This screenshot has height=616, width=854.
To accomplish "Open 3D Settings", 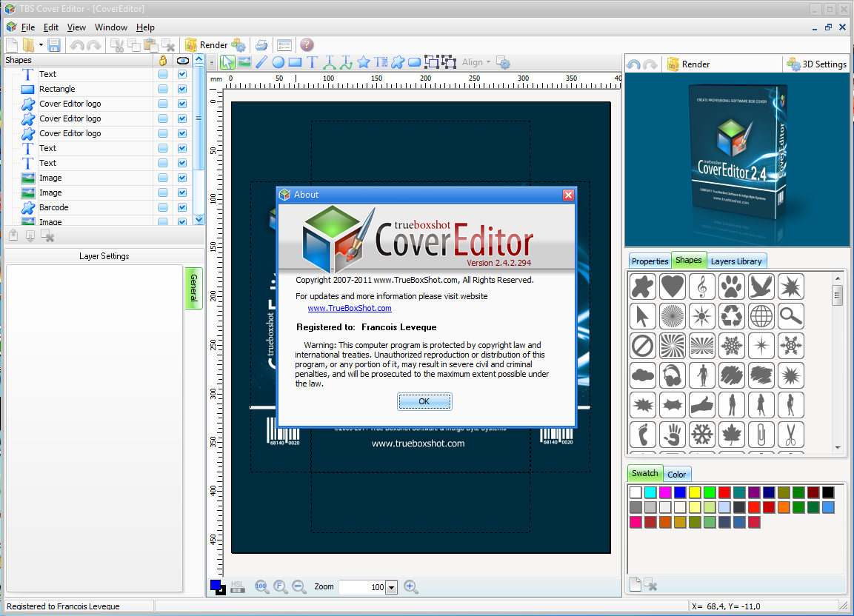I will click(817, 64).
